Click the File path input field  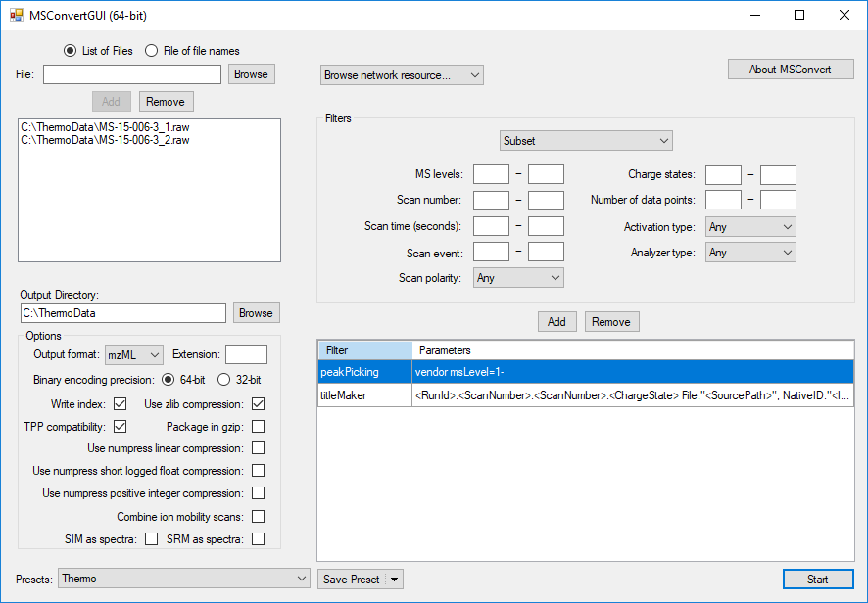(132, 74)
